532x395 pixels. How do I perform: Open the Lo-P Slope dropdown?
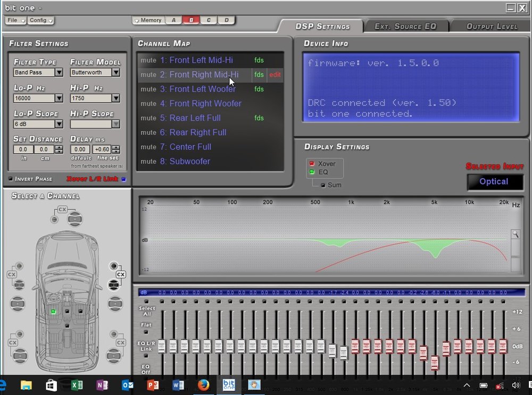pyautogui.click(x=59, y=124)
